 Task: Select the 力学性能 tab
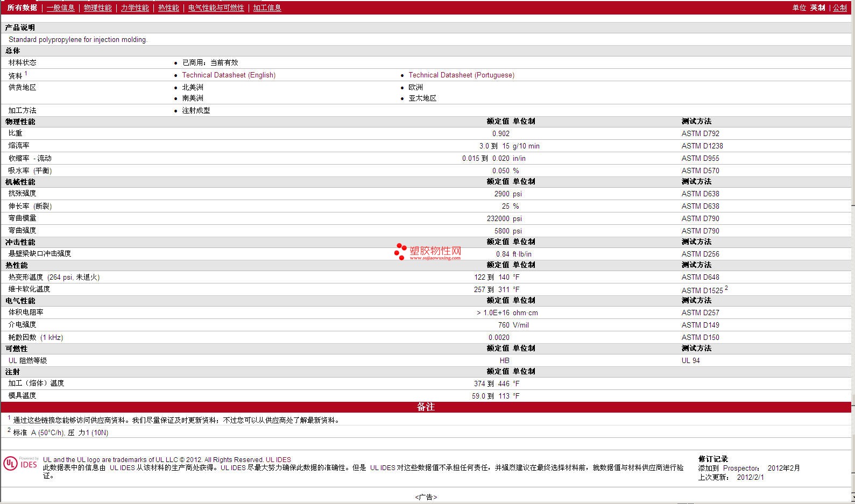pos(135,8)
